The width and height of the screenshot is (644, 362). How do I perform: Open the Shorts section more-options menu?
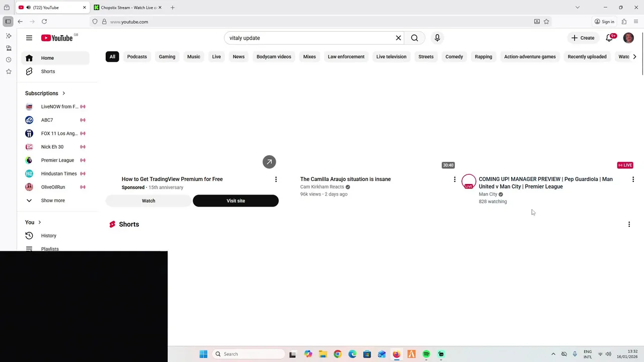pyautogui.click(x=629, y=224)
